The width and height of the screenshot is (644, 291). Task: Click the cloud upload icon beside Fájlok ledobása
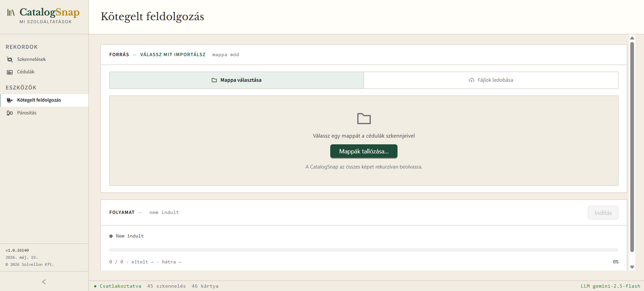(471, 80)
